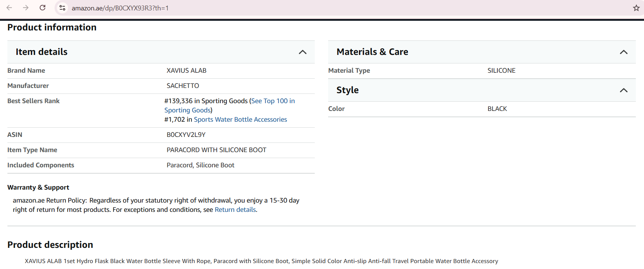644x269 pixels.
Task: Select the Item Type Name label
Action: pyautogui.click(x=32, y=150)
